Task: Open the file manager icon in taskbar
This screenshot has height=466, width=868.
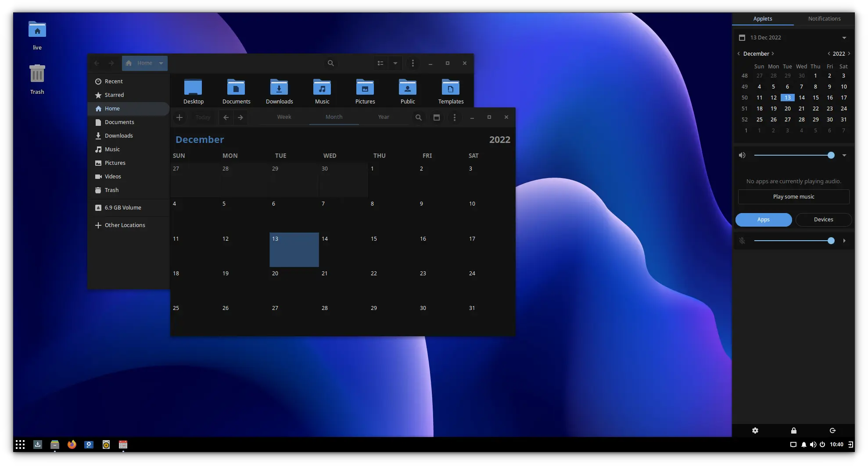Action: click(55, 445)
